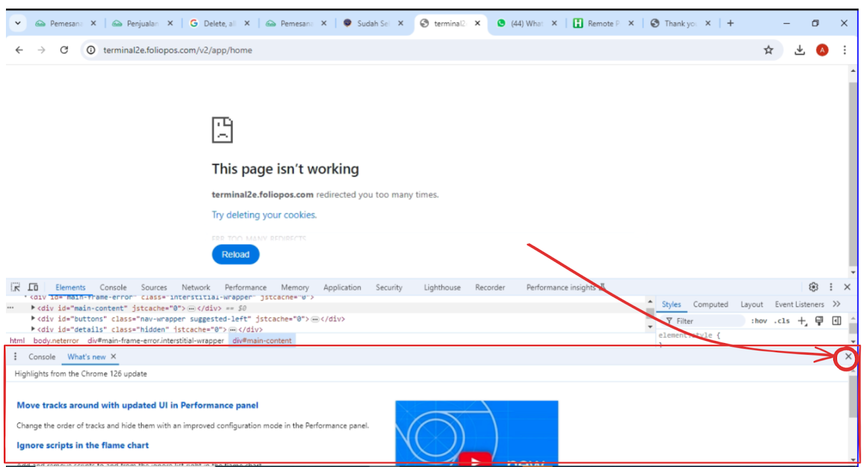
Task: Open the tab search dropdown arrow
Action: [18, 23]
